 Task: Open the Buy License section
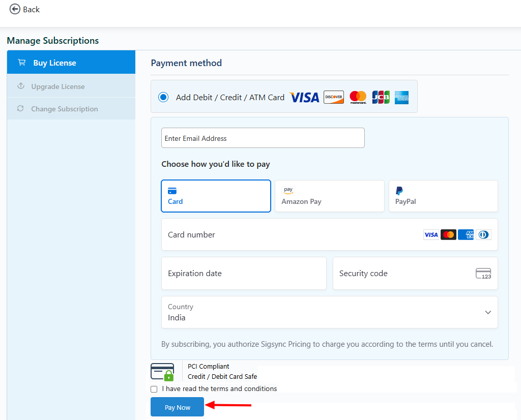(71, 63)
